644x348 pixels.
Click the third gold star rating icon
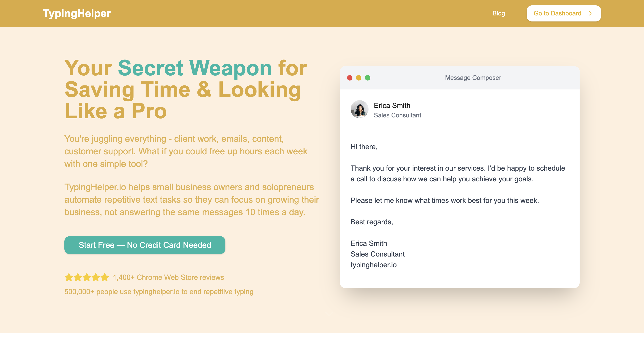point(87,277)
